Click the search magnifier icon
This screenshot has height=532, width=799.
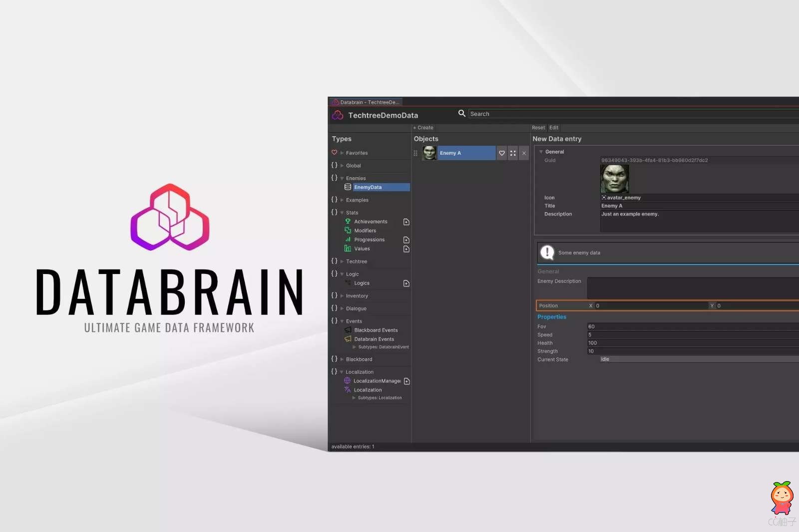[x=462, y=113]
